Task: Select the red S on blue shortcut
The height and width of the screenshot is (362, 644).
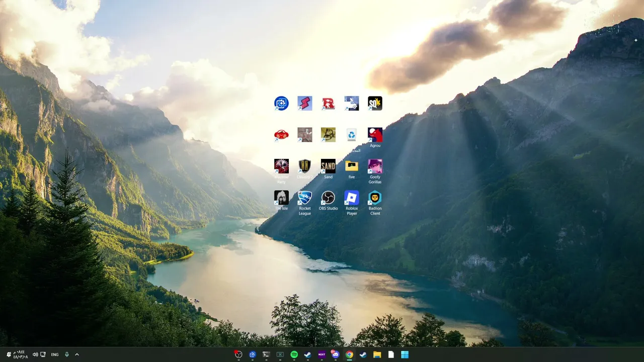Action: pyautogui.click(x=305, y=103)
